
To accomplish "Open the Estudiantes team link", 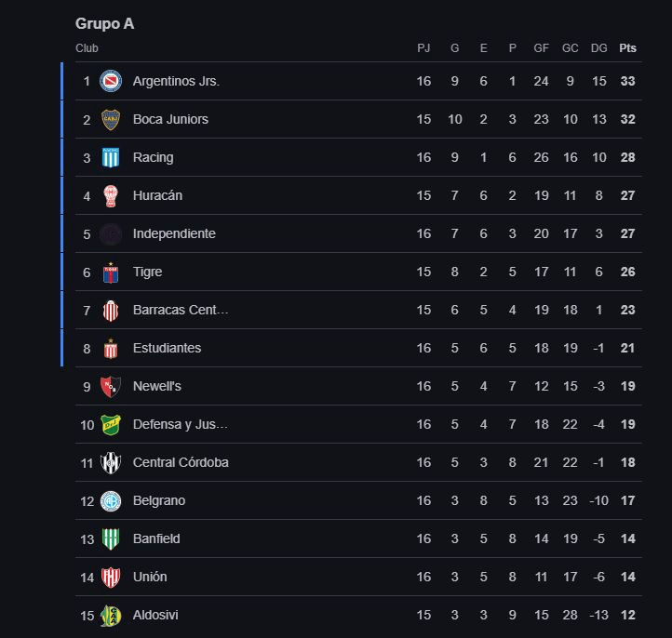I will click(x=167, y=348).
